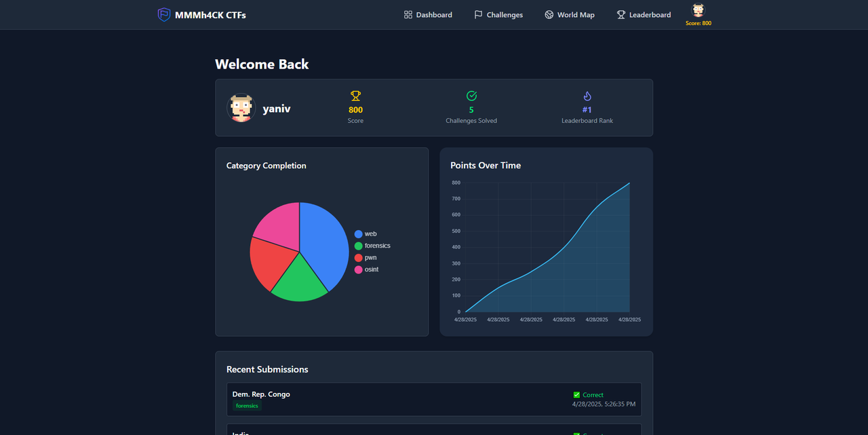Go to the Dashboard nav item
This screenshot has height=435, width=868.
point(428,14)
